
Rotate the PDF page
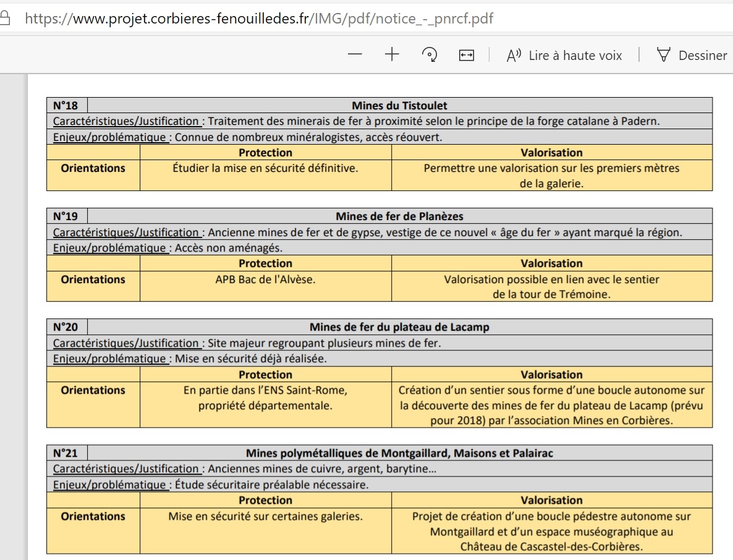coord(429,55)
